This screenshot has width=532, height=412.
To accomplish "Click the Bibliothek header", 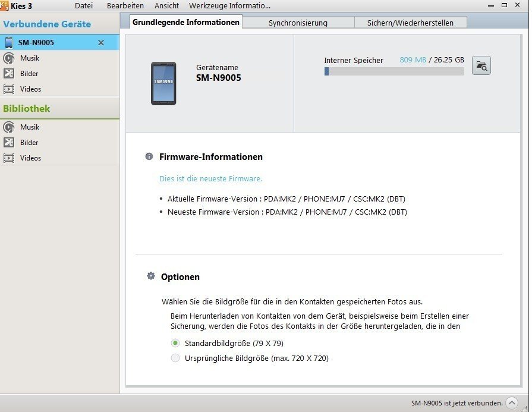I will click(x=27, y=109).
